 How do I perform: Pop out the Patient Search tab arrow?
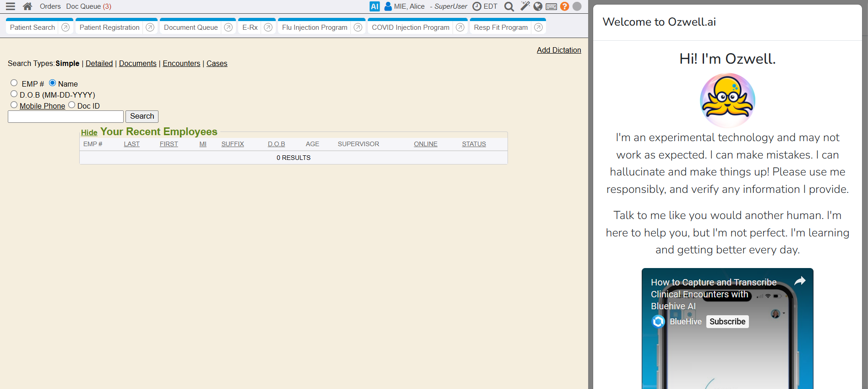(66, 27)
